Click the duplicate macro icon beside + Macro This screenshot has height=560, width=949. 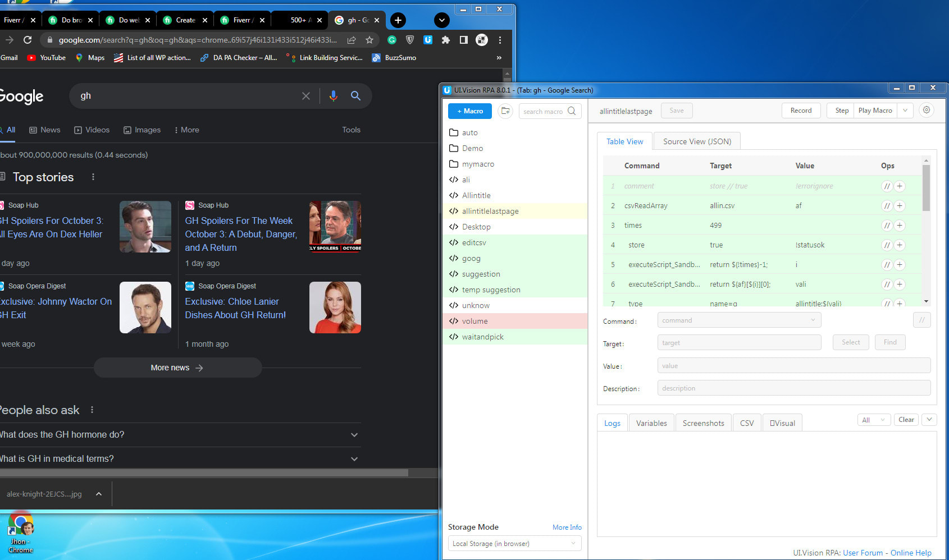click(x=505, y=111)
